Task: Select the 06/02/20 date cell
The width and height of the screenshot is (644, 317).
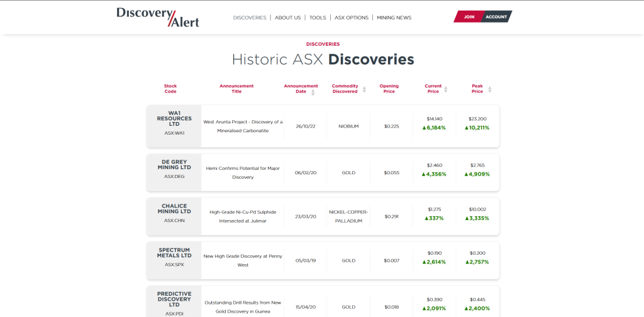Action: 306,173
